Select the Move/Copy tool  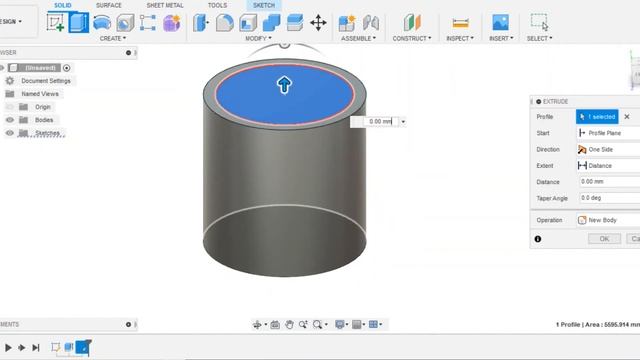[x=318, y=22]
